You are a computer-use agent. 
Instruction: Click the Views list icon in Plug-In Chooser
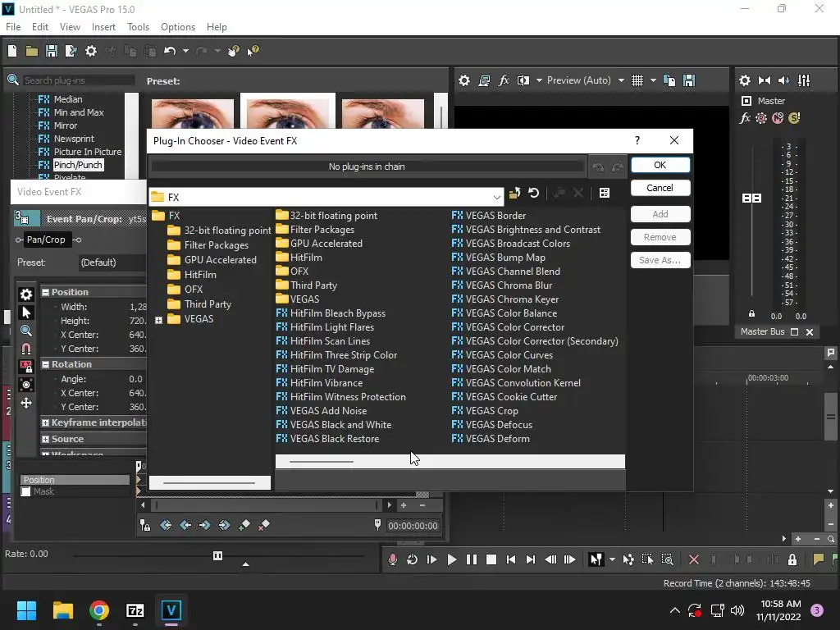pyautogui.click(x=605, y=193)
